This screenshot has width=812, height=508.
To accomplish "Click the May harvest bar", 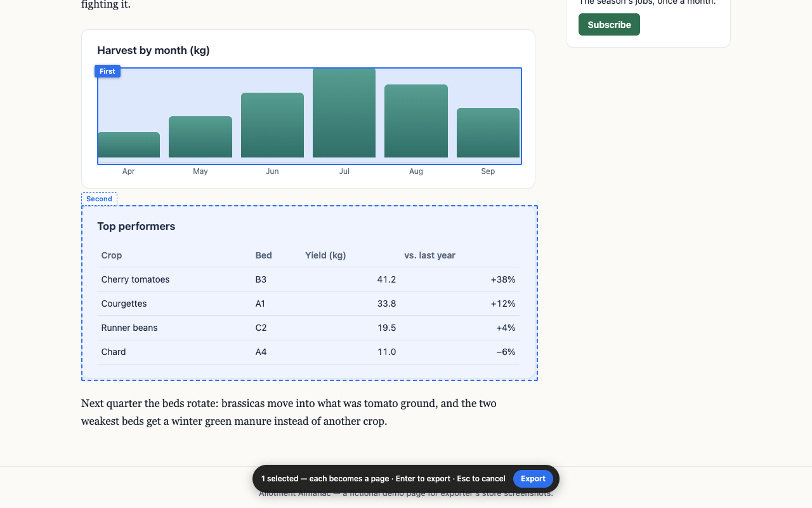I will [200, 137].
